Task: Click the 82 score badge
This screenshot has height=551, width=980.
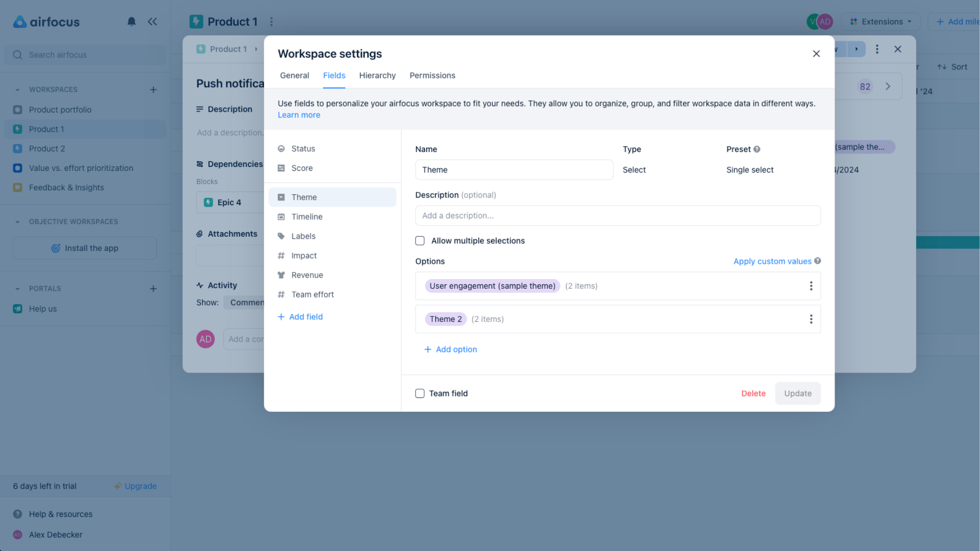Action: pos(865,86)
